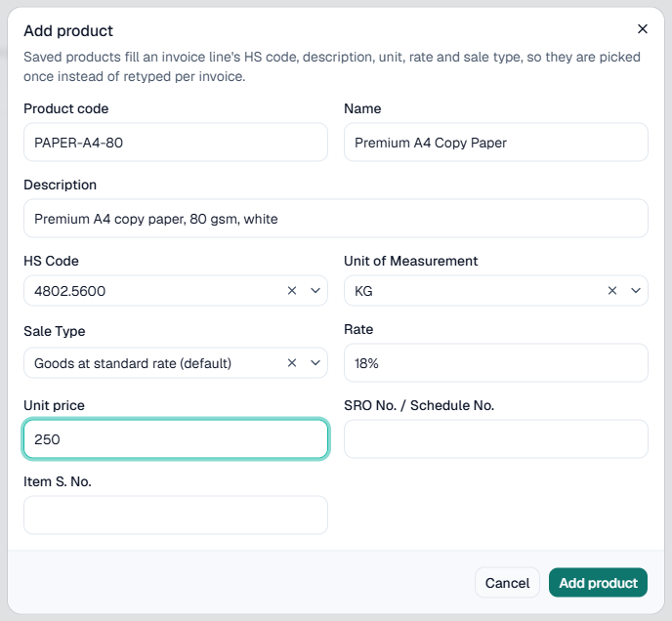
Task: Focus the SRO No. / Schedule No. field
Action: [x=496, y=438]
